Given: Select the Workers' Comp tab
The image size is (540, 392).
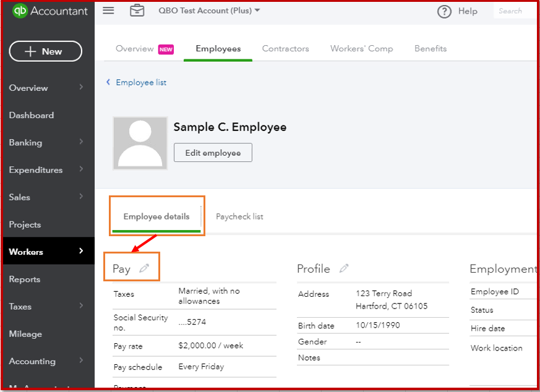Looking at the screenshot, I should [x=361, y=49].
